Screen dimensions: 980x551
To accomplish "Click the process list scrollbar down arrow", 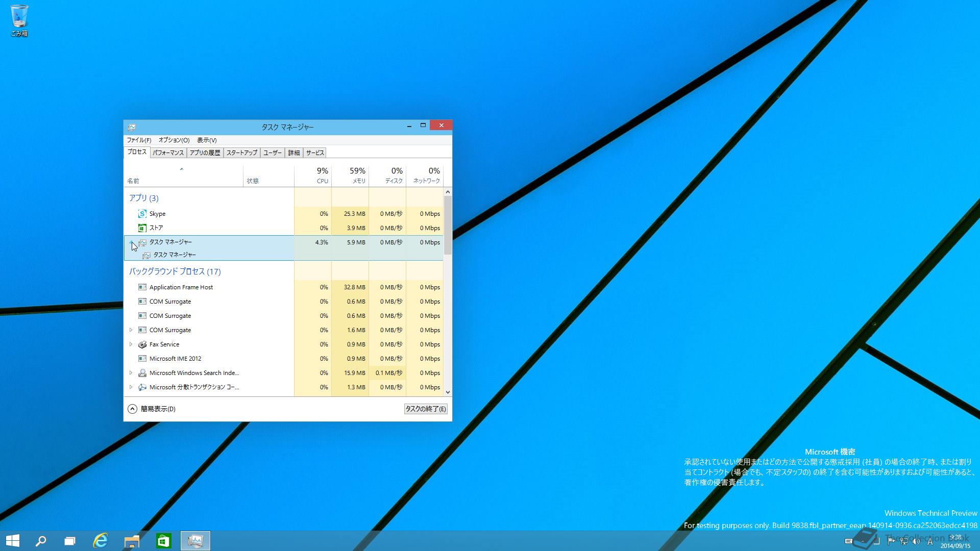I will pyautogui.click(x=448, y=392).
